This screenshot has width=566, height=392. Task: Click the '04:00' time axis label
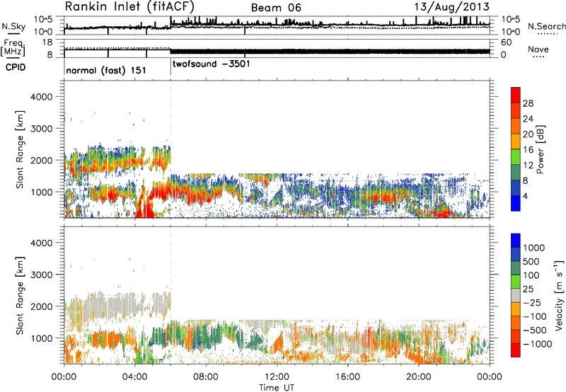pyautogui.click(x=134, y=377)
